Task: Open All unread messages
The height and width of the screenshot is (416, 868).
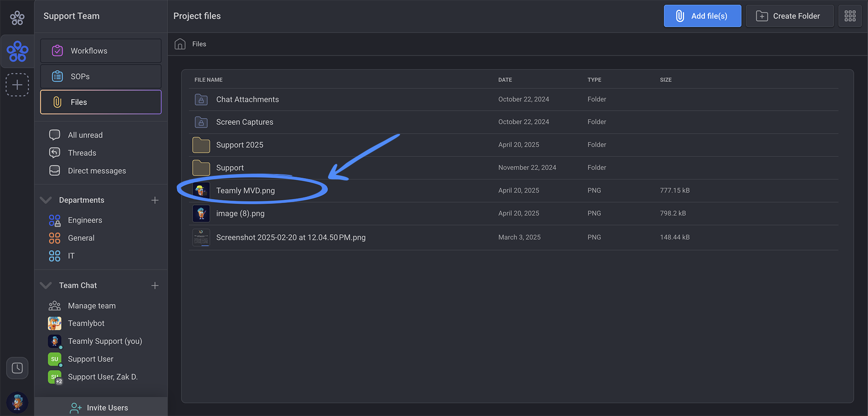Action: click(85, 135)
